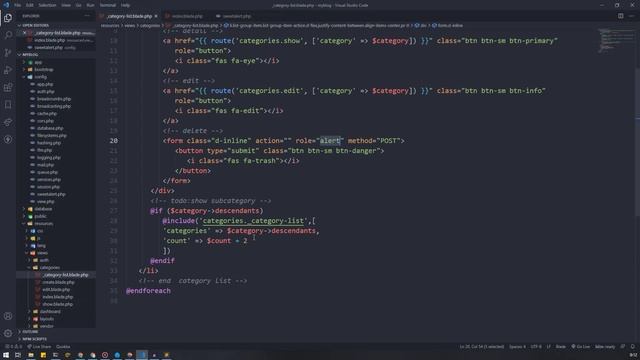Place cursor on line 20 form tag
Screen dimensions: 640x360
283,141
